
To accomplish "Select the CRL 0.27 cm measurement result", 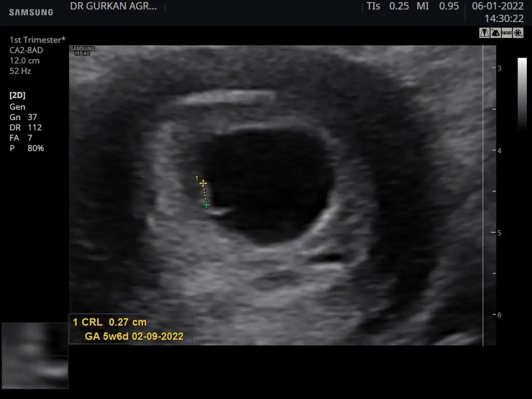I will coord(110,322).
